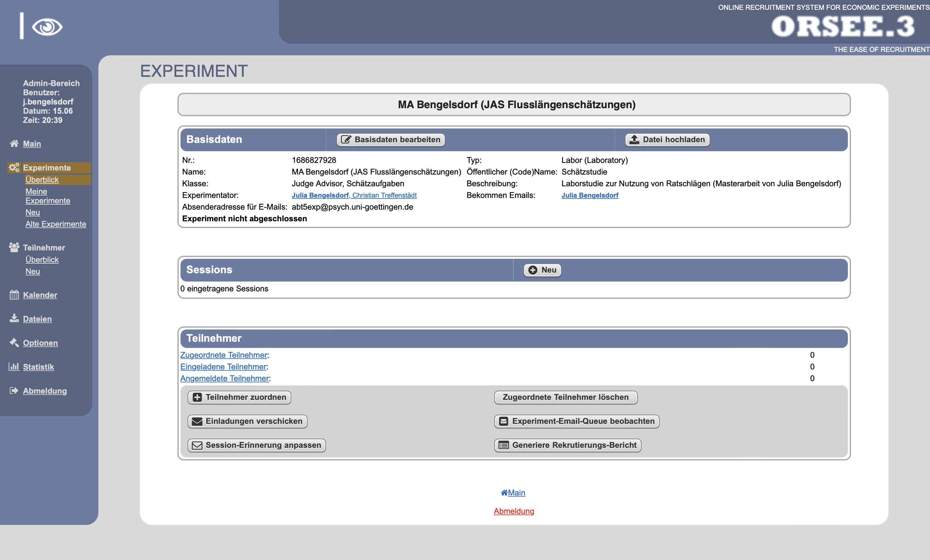The image size is (930, 560).
Task: Open the Zugeordnete Teilnehmer link
Action: 224,355
